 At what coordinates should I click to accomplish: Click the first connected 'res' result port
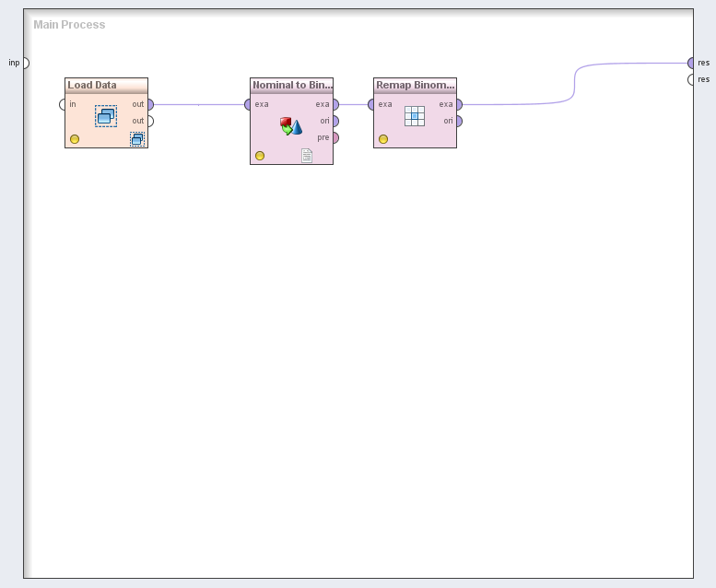[691, 63]
